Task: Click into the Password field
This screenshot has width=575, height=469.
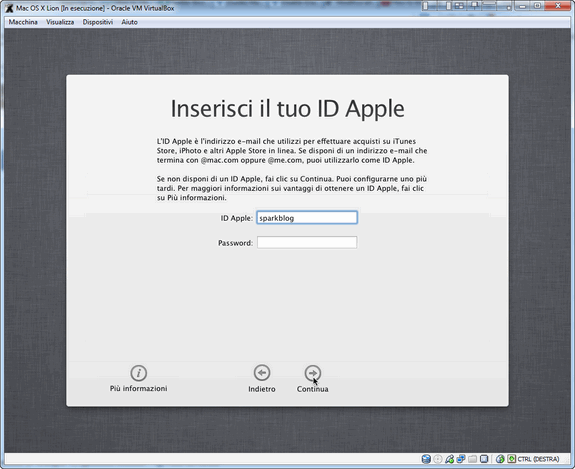Action: click(307, 242)
